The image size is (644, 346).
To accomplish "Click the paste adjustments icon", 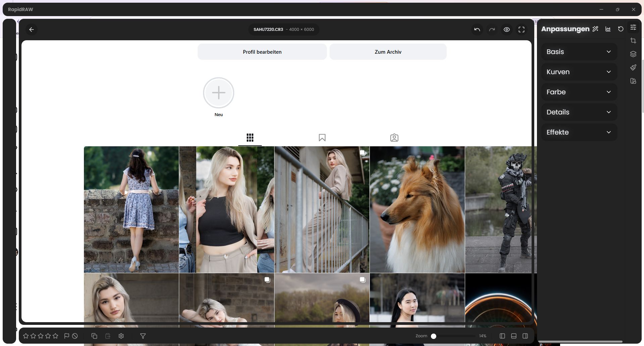I will click(x=108, y=336).
